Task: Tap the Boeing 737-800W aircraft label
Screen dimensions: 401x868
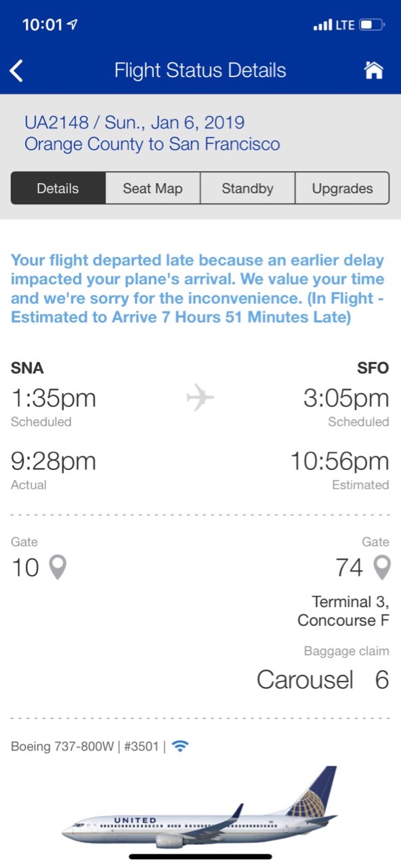Action: tap(85, 747)
